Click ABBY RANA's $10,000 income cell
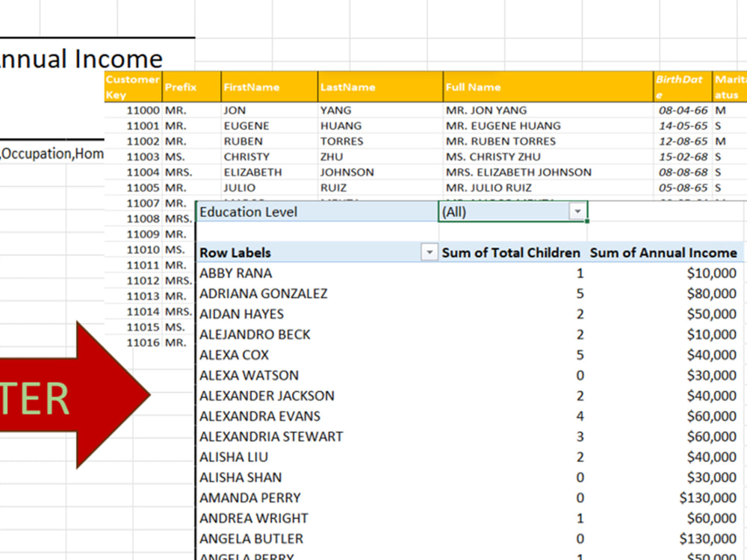Screen dimensions: 747x560 pos(712,273)
